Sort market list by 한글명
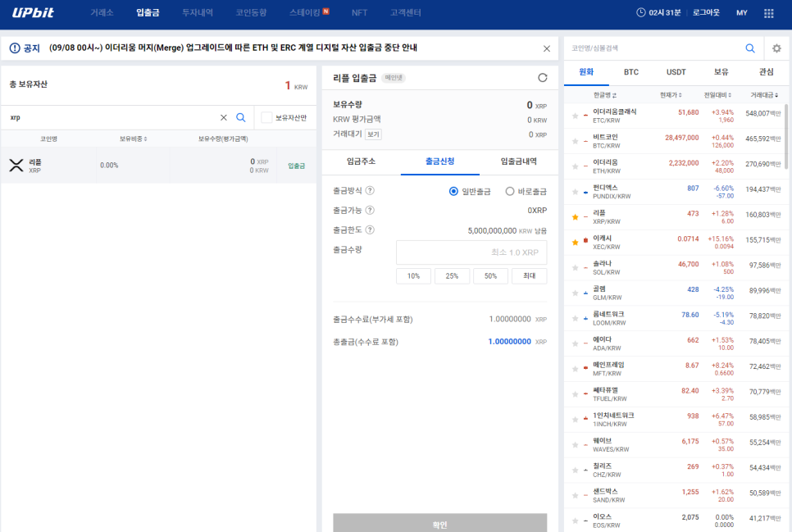 pos(604,95)
